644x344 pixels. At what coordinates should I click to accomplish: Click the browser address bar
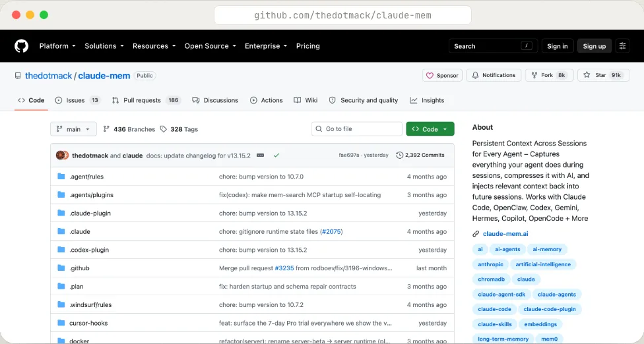pos(342,15)
